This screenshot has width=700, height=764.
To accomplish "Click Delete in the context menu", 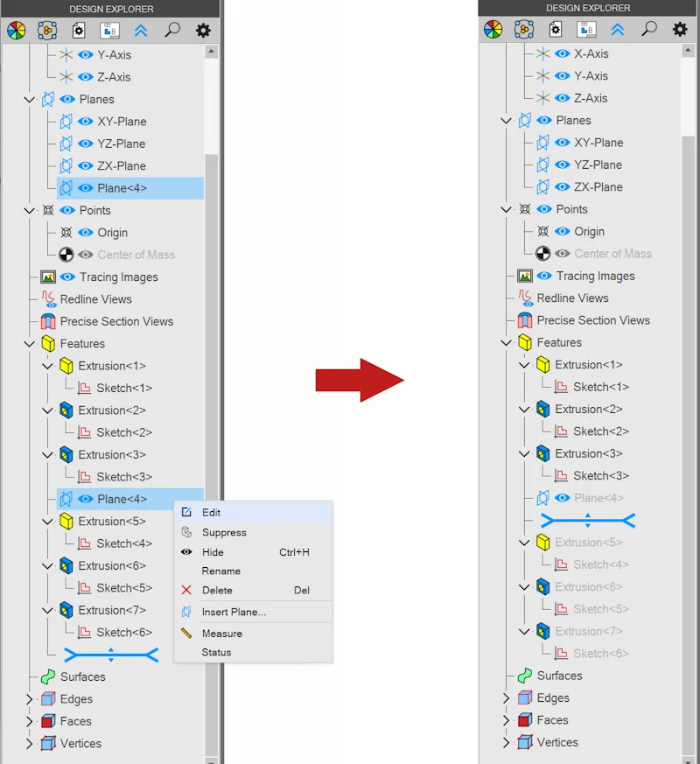I will point(253,590).
